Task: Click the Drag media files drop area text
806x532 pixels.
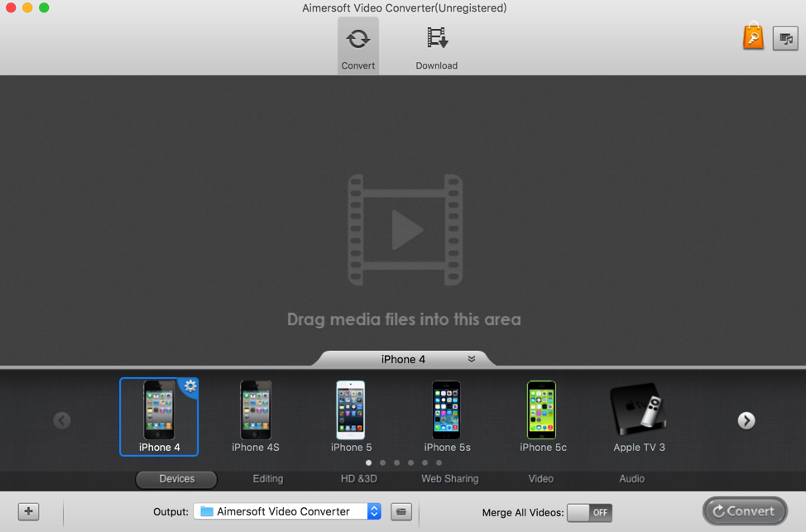Action: [x=404, y=319]
